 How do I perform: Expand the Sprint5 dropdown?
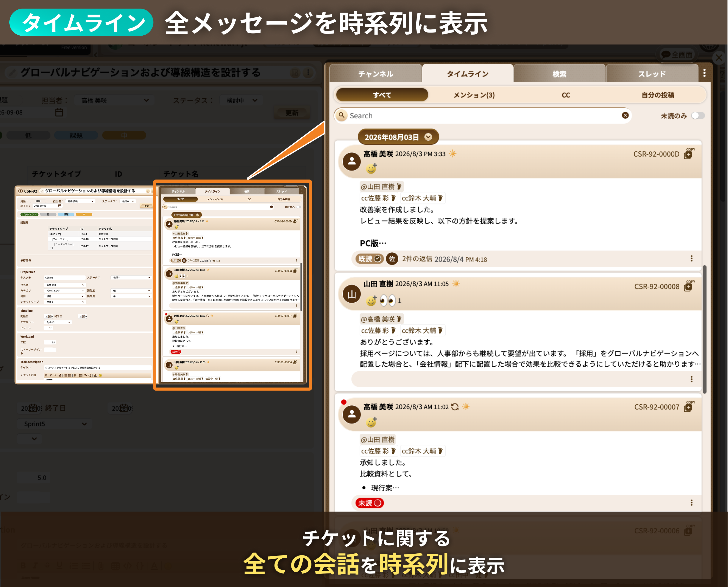54,424
